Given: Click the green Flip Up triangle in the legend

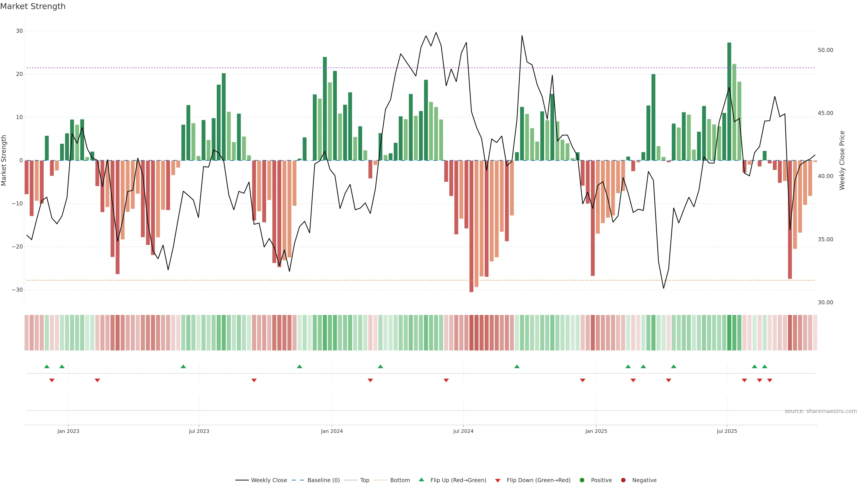Looking at the screenshot, I should point(421,480).
